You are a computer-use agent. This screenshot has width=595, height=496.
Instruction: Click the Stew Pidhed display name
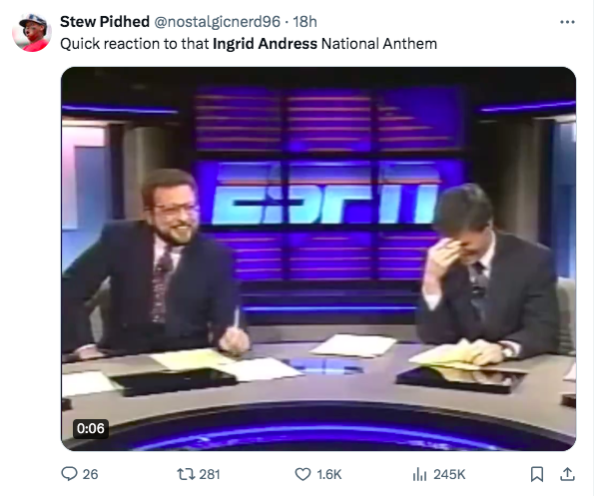pyautogui.click(x=105, y=22)
